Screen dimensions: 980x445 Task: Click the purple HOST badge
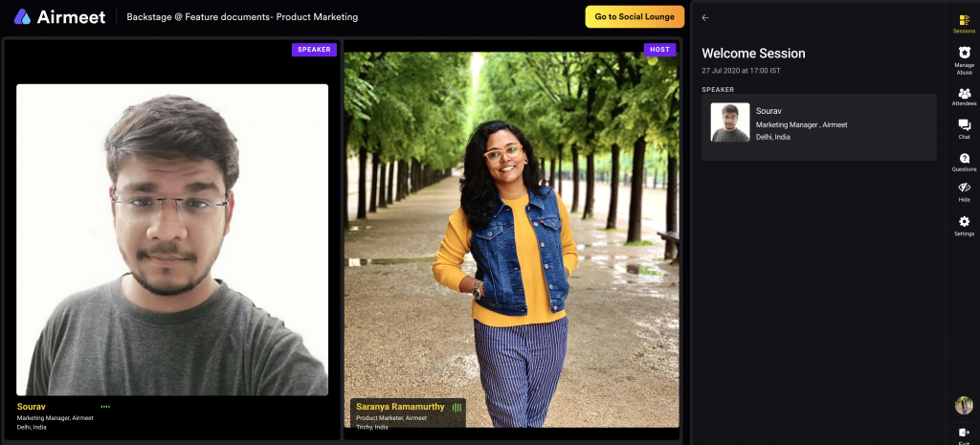(x=659, y=50)
